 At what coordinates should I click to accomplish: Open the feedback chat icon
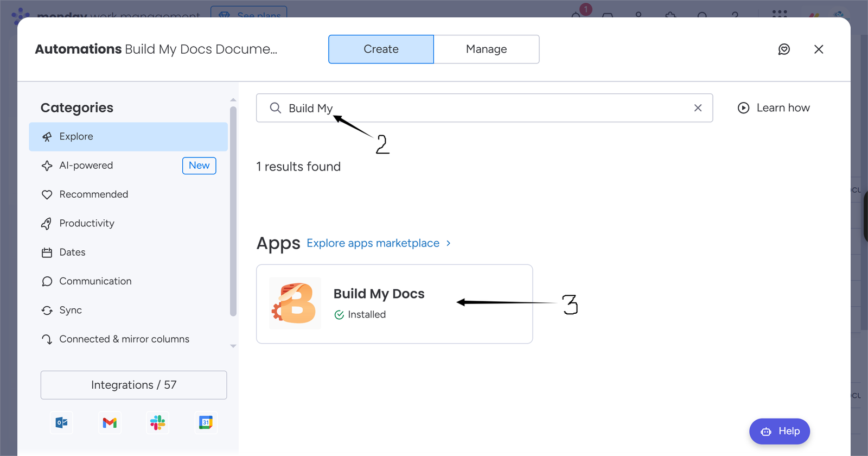coord(784,49)
